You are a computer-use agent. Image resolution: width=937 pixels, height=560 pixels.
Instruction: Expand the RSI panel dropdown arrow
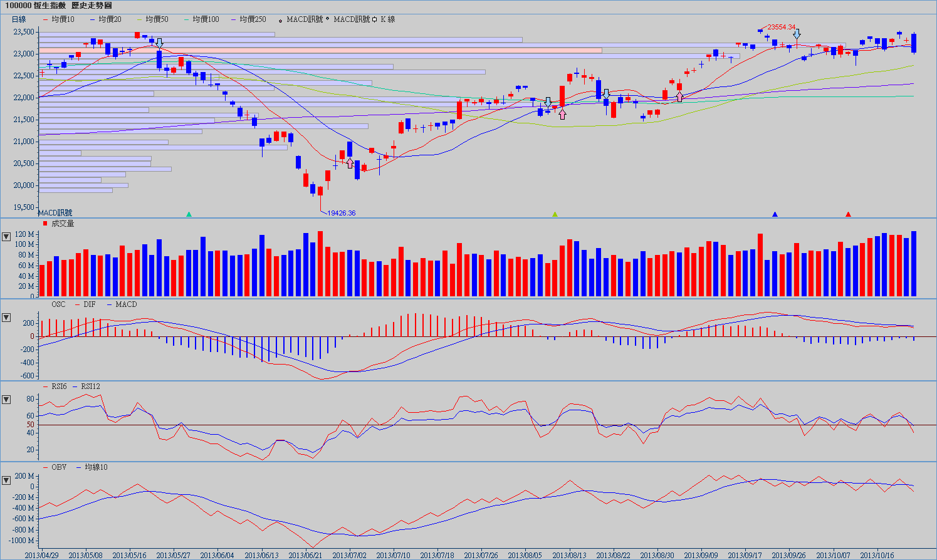point(6,400)
